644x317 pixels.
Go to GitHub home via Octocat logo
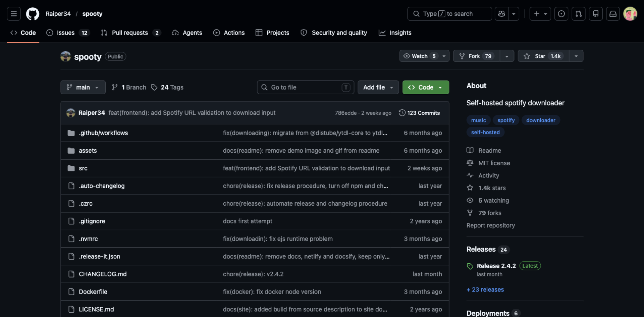33,14
